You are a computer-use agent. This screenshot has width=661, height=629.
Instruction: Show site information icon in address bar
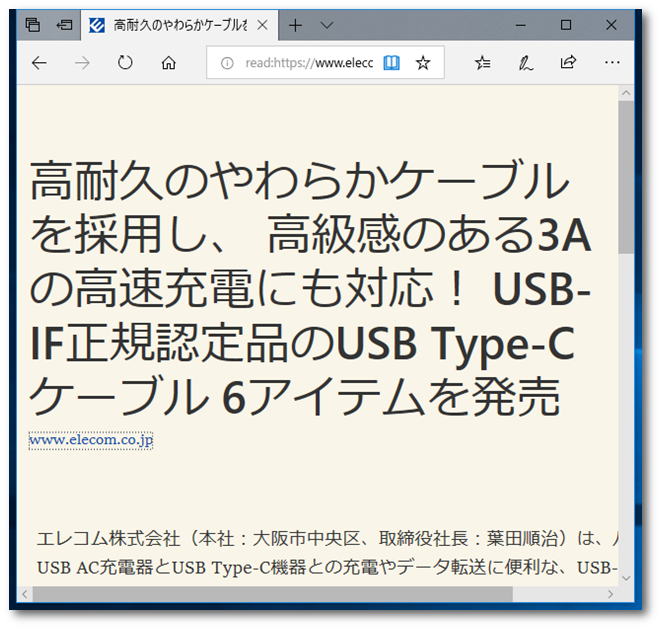(x=227, y=63)
